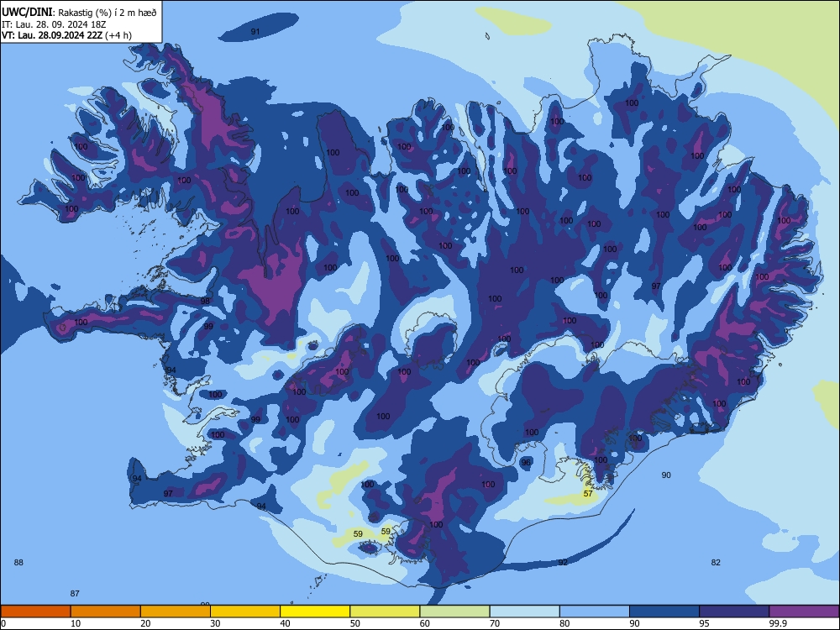Image resolution: width=840 pixels, height=630 pixels.
Task: Click the 87 value over the sea
Action: (75, 594)
